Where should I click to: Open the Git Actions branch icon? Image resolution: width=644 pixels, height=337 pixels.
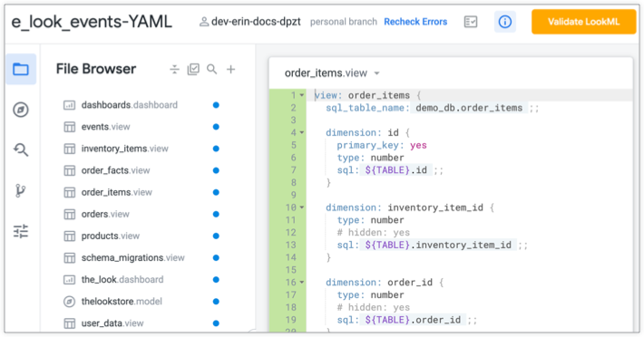(x=21, y=190)
